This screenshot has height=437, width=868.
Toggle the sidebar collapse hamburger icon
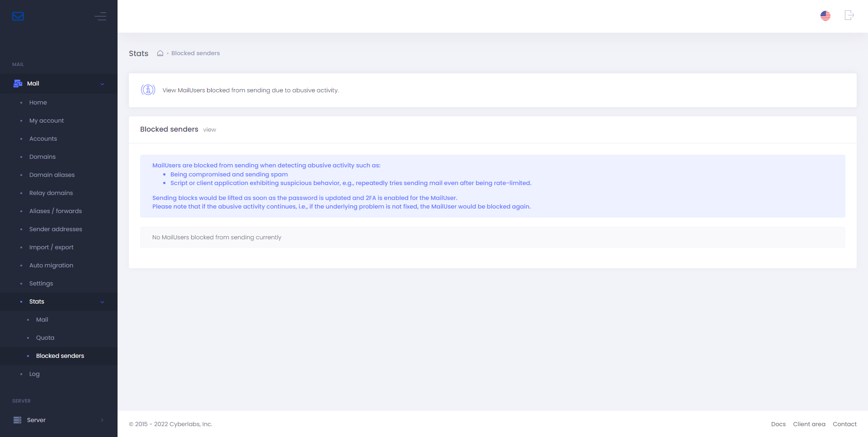click(100, 16)
